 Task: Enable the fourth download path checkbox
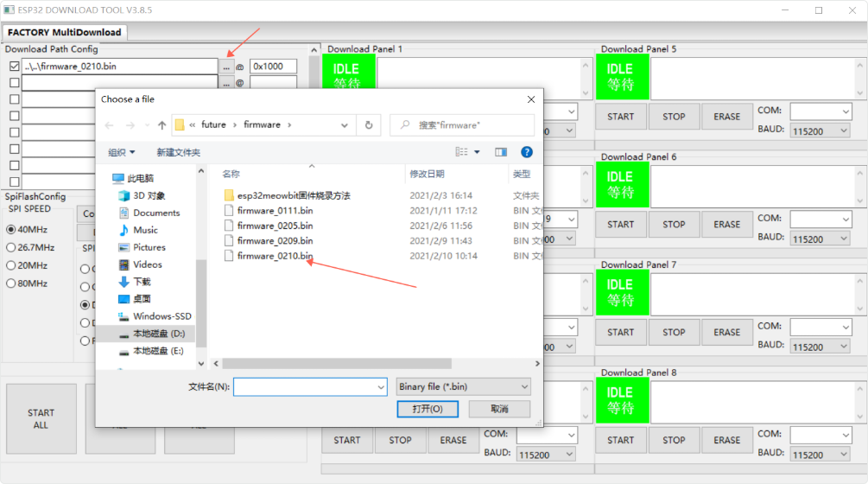coord(15,116)
